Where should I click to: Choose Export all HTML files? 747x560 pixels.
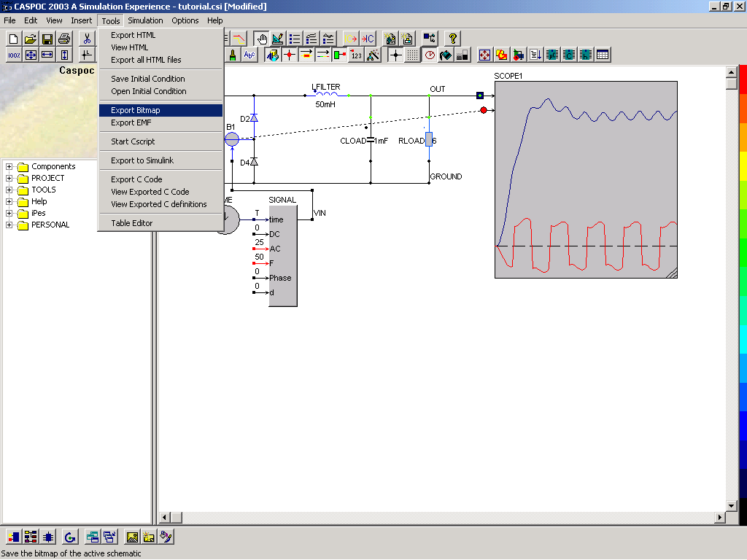[x=161, y=60]
